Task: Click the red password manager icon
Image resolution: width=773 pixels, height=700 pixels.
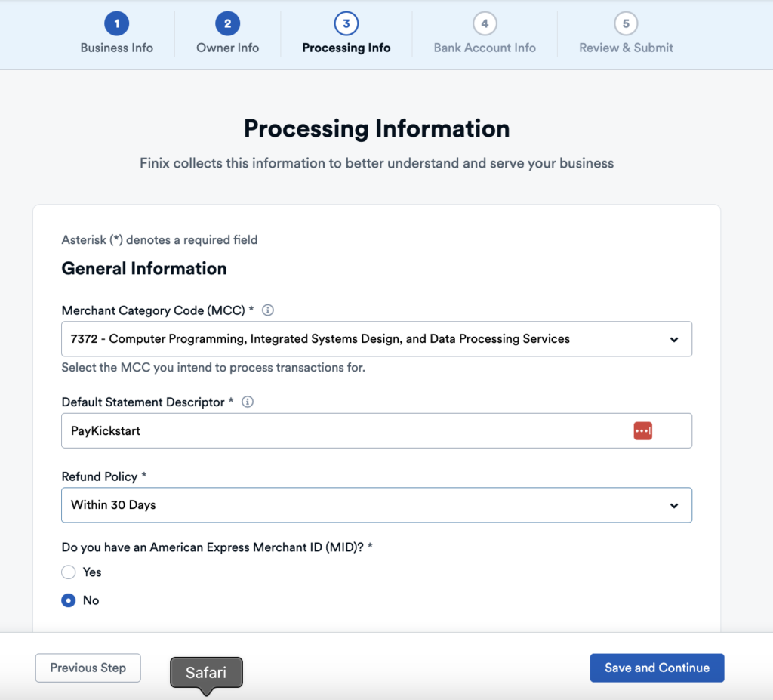Action: 642,430
